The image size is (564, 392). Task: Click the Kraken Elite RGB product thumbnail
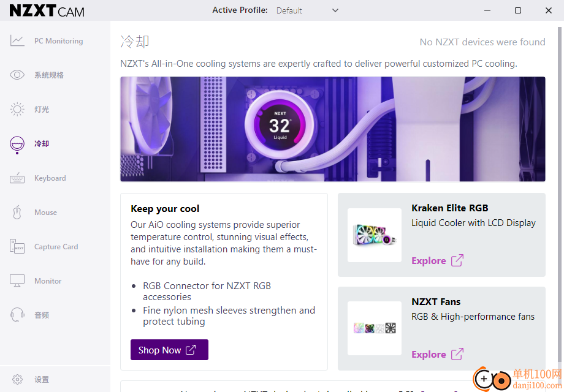click(375, 235)
